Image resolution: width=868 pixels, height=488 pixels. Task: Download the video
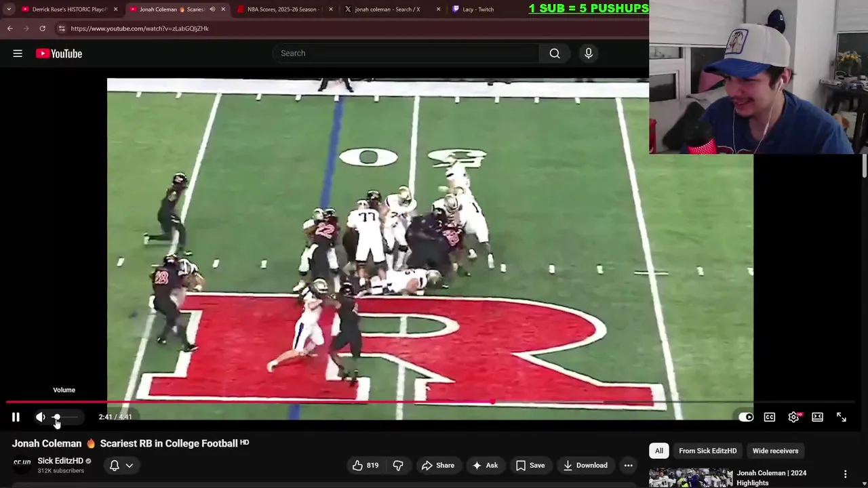(585, 465)
